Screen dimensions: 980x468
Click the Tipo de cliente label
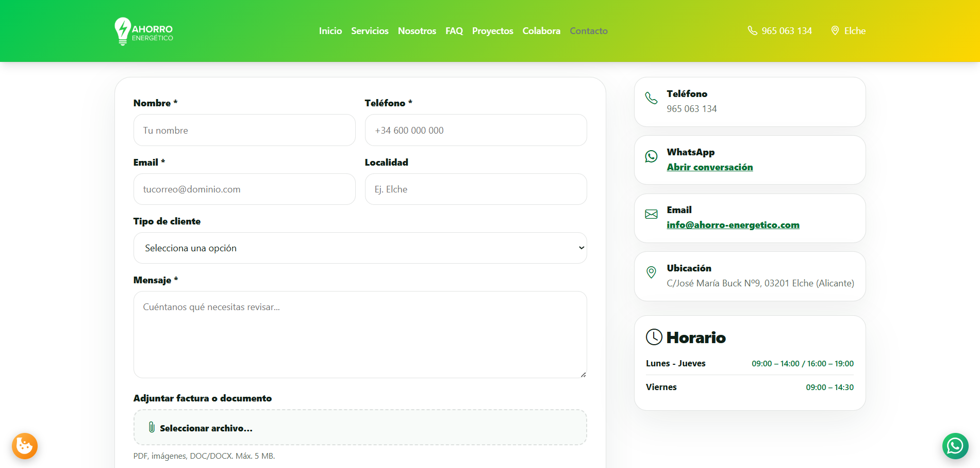167,221
